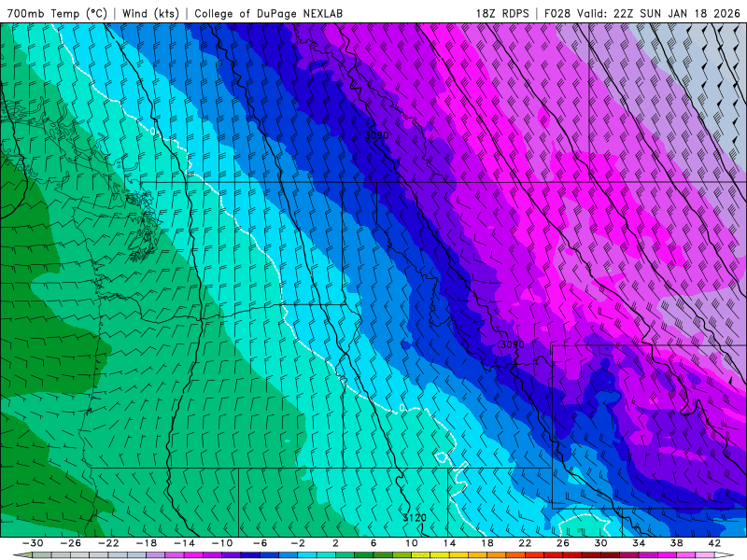Click the "700mb Temp (°C)" title text
This screenshot has width=747, height=560.
[x=57, y=13]
